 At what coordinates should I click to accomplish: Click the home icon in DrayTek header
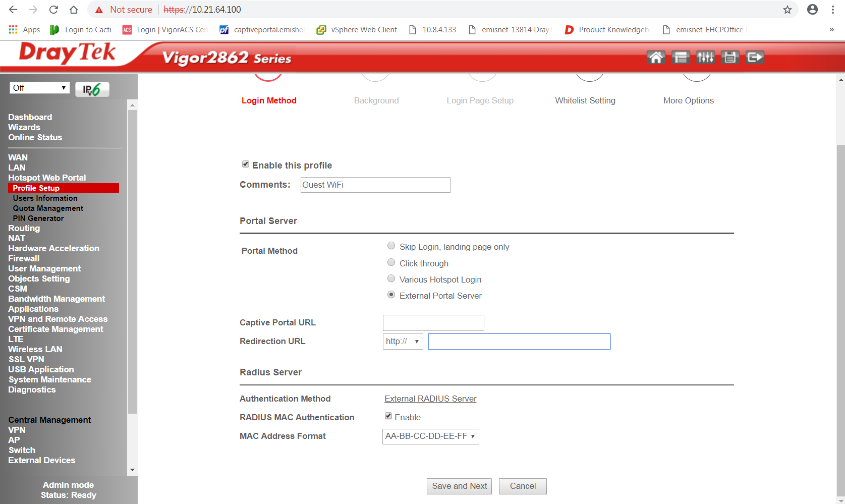(656, 58)
